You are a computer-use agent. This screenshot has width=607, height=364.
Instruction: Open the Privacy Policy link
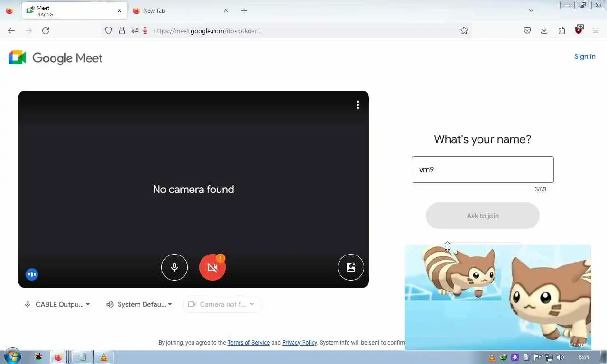pyautogui.click(x=300, y=343)
